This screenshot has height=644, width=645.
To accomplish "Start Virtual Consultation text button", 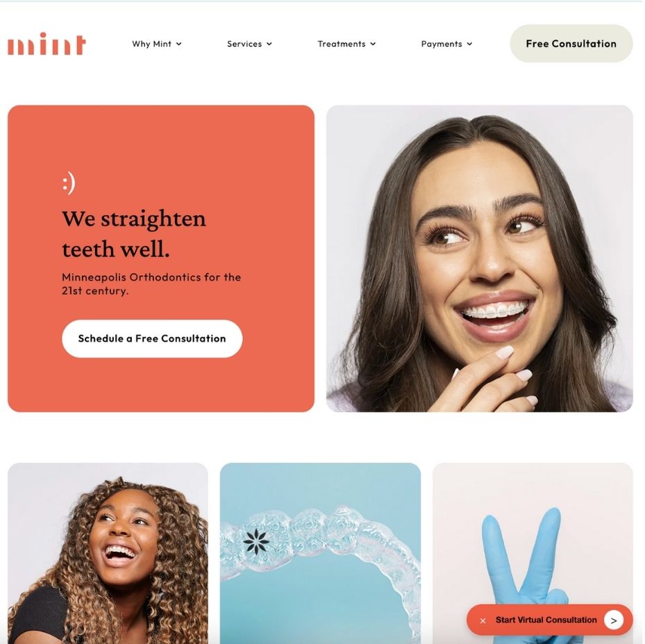I will (x=547, y=620).
